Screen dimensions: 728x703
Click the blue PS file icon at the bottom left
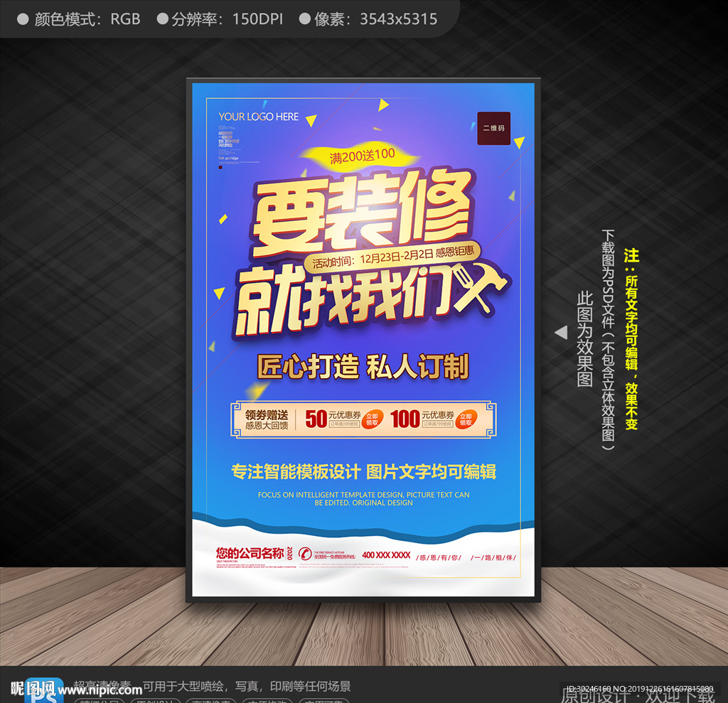tap(44, 691)
